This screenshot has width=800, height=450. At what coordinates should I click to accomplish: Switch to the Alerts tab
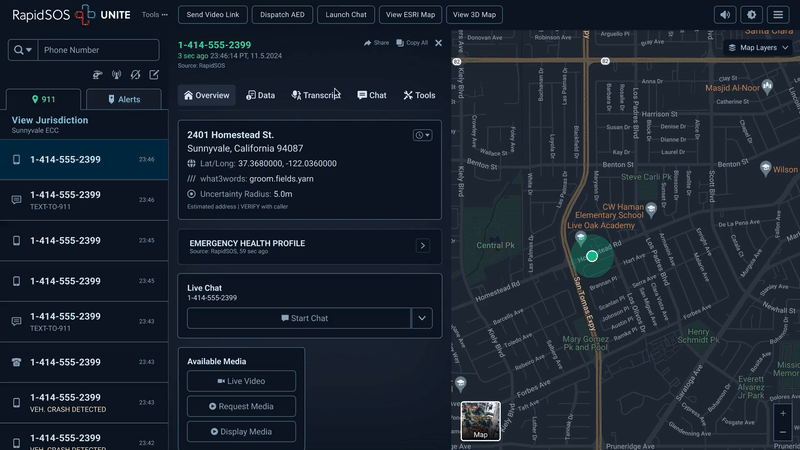124,99
